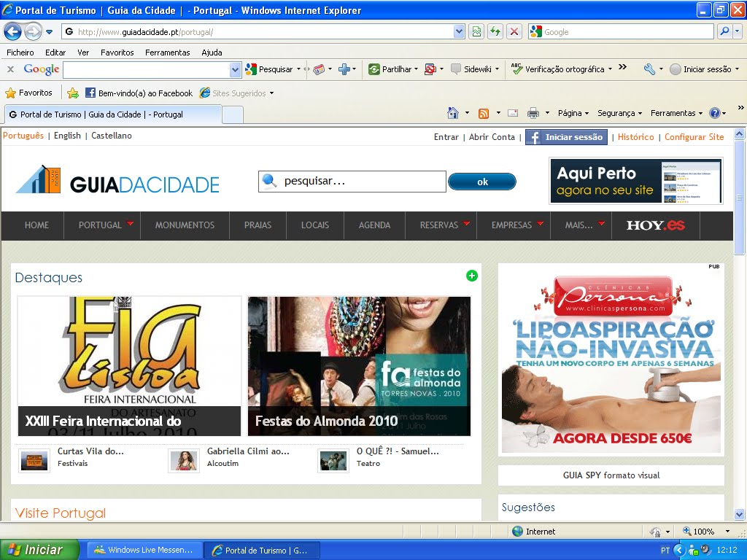Click the Compatibility View icon beside address bar
This screenshot has width=747, height=560.
476,32
